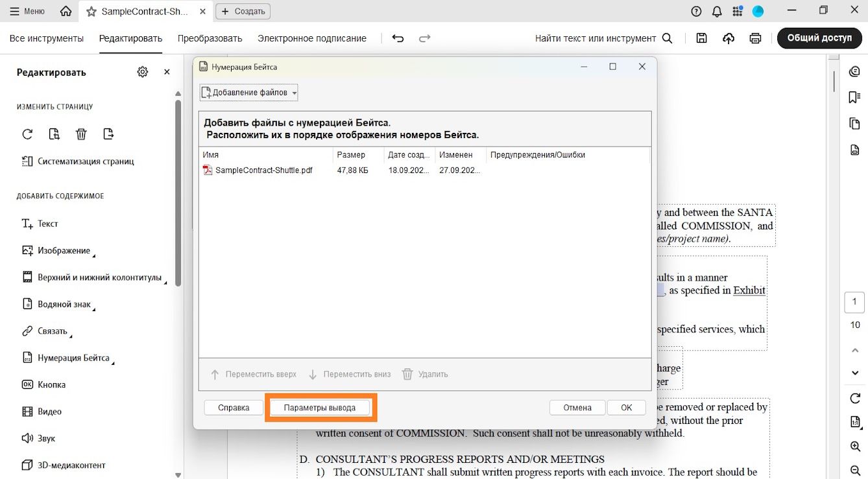Select the Редактировать tab

tap(130, 38)
